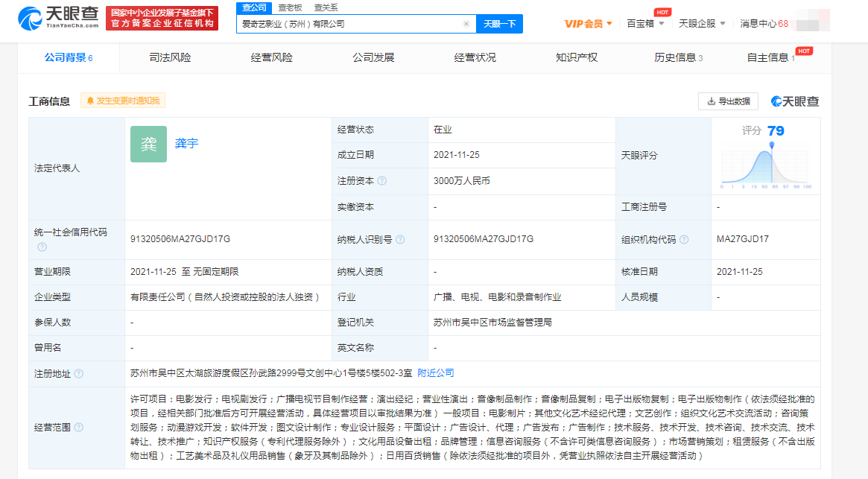Click the red 官方备案企业征信机构 banner
The width and height of the screenshot is (868, 479).
(162, 19)
